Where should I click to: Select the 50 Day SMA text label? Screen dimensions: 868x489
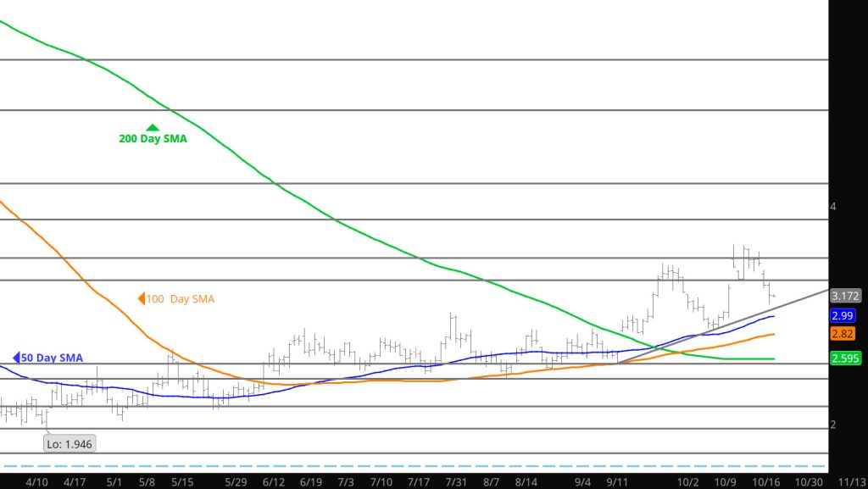pos(53,358)
